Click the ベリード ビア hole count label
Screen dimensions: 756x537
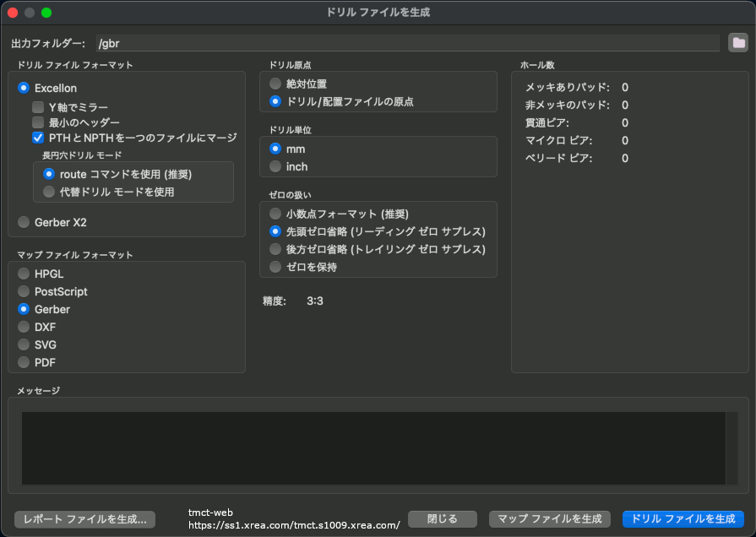coord(558,158)
